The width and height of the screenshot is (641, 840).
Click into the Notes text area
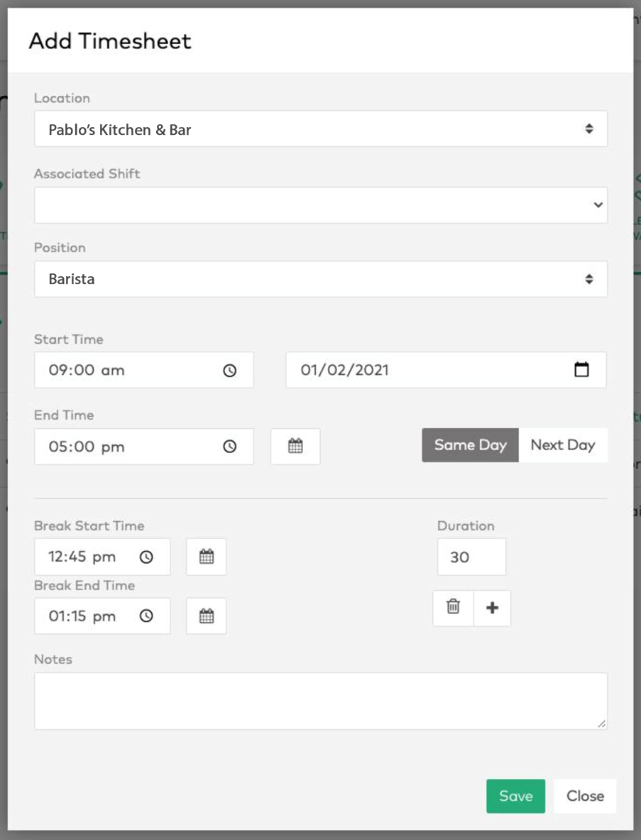tap(321, 701)
